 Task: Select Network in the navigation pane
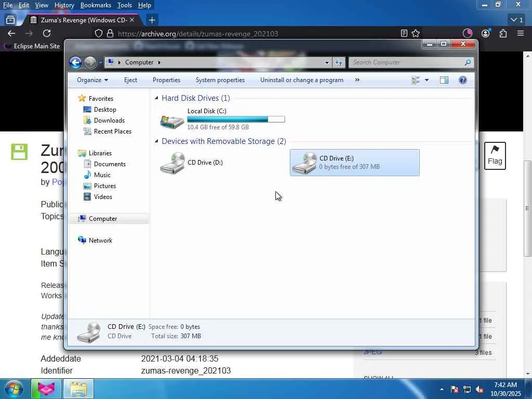point(100,240)
